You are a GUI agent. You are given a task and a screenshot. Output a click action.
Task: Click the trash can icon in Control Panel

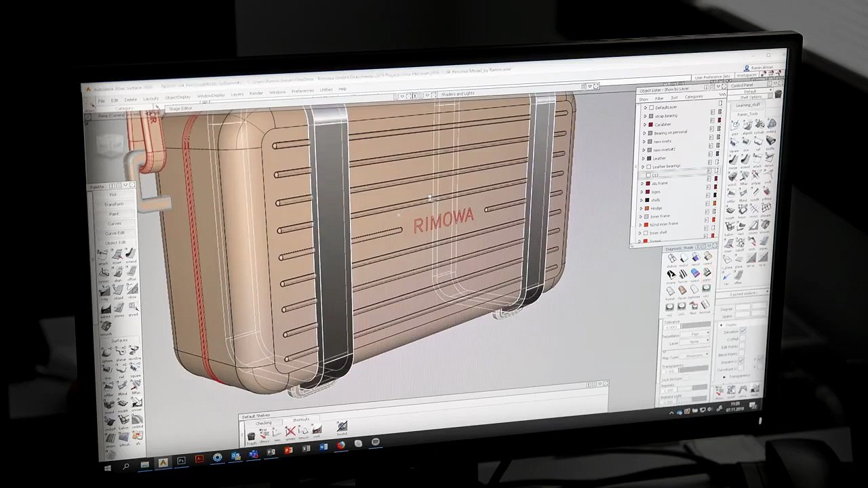(778, 94)
